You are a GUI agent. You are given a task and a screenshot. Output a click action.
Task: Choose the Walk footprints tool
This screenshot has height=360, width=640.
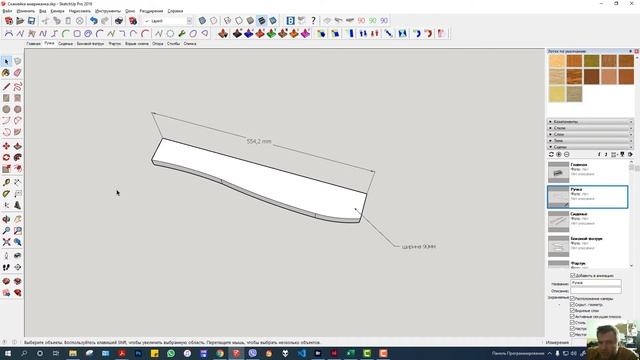(x=6, y=267)
